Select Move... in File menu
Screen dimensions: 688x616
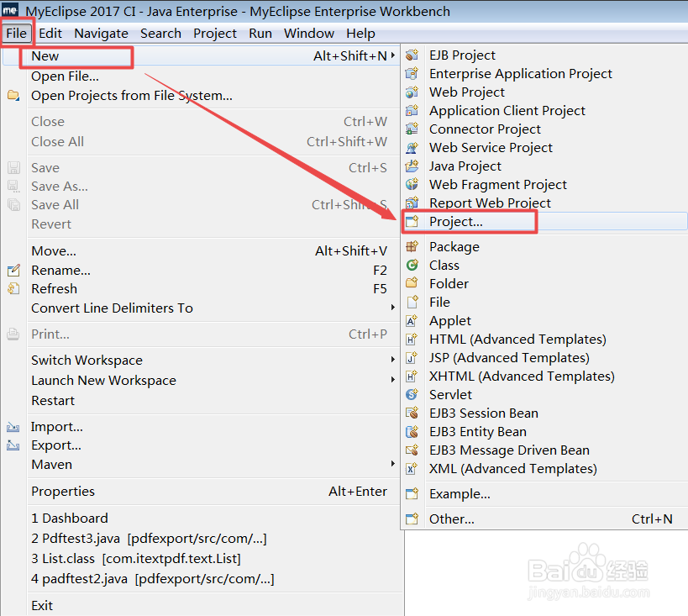[54, 251]
